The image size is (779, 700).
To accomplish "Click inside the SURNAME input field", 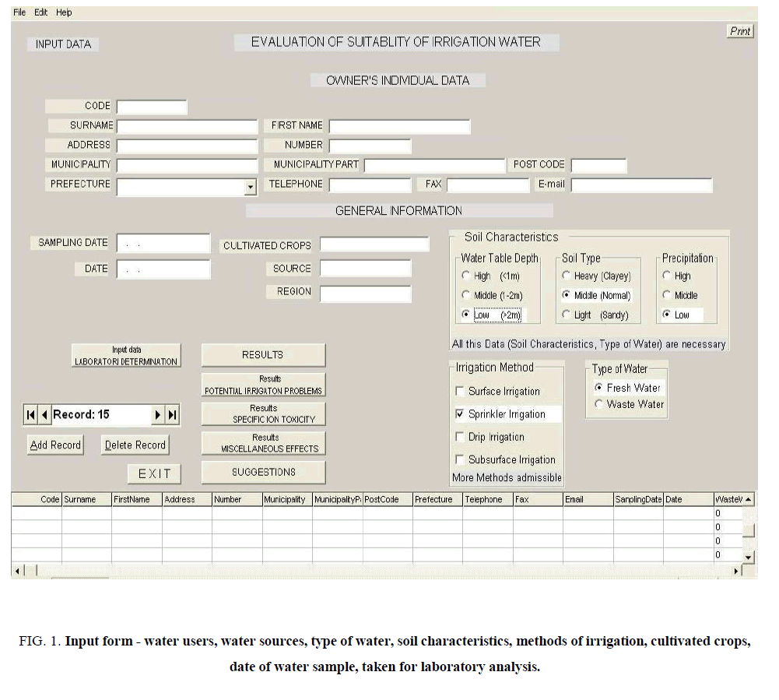I will pos(187,125).
